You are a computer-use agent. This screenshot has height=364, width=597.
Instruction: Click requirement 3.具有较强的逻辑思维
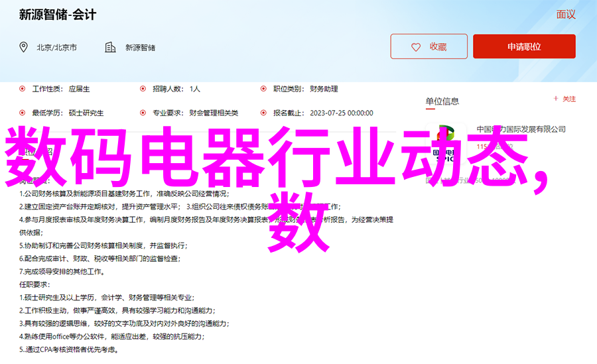[124, 324]
